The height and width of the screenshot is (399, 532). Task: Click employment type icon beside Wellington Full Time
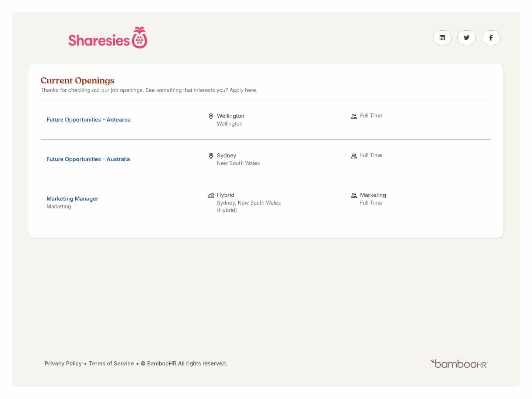354,116
